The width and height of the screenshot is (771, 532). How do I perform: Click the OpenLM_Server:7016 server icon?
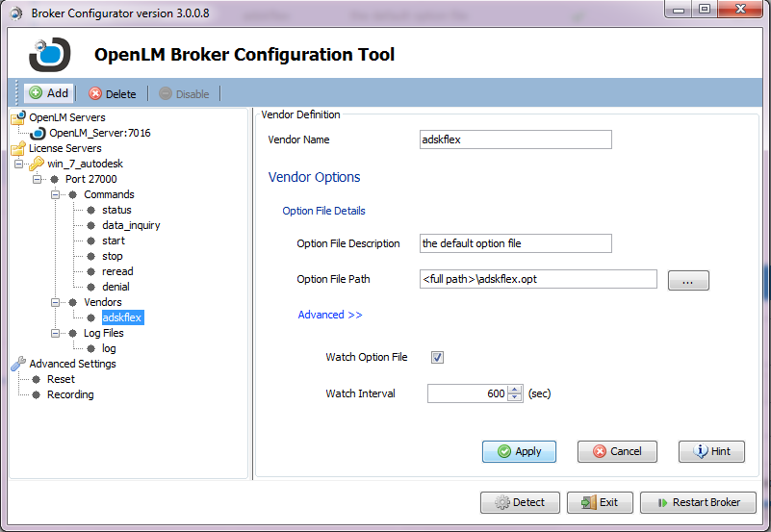[x=39, y=133]
